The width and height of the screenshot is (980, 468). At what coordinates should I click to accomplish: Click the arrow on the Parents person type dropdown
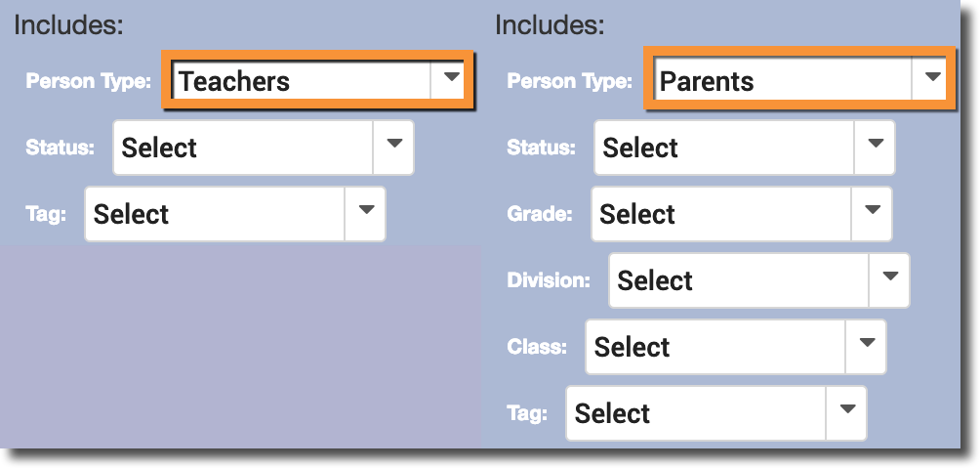[931, 78]
